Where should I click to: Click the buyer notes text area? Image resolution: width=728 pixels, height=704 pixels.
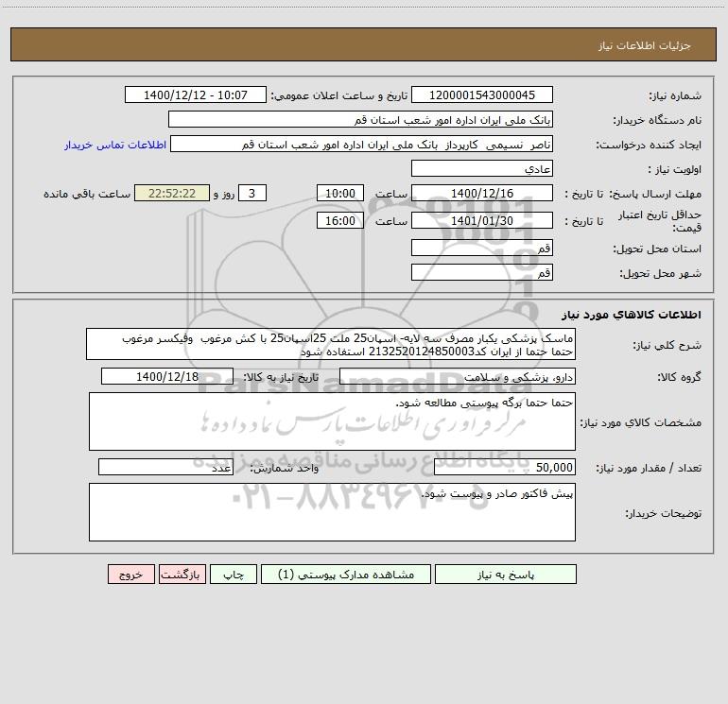coord(332,512)
